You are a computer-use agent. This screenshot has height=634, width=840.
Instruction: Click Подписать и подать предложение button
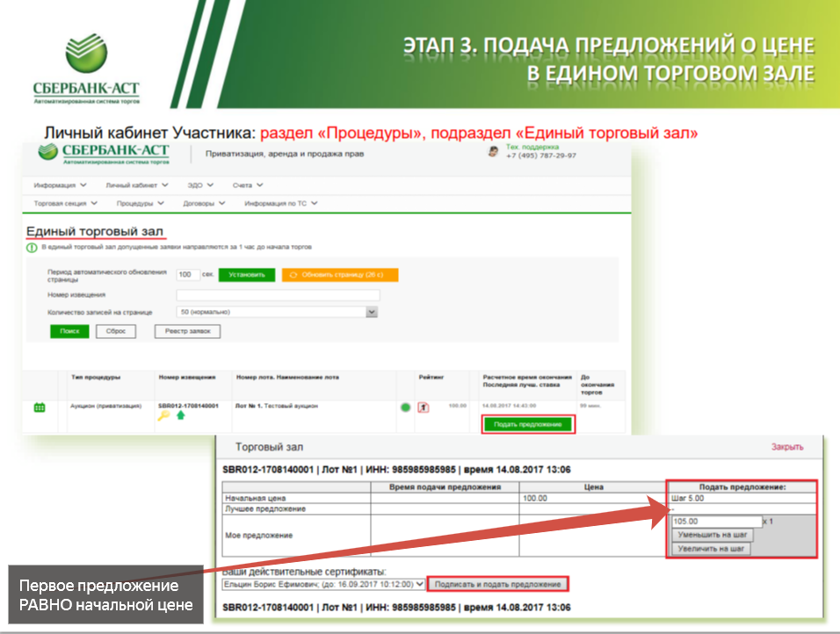click(497, 584)
